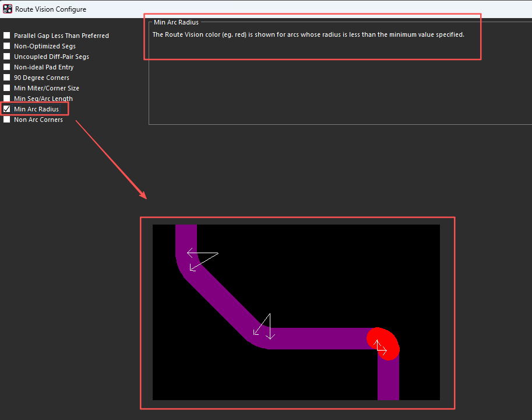The height and width of the screenshot is (420, 532).
Task: Turn on Non-ideal Pad Entry checkbox
Action: click(x=7, y=67)
